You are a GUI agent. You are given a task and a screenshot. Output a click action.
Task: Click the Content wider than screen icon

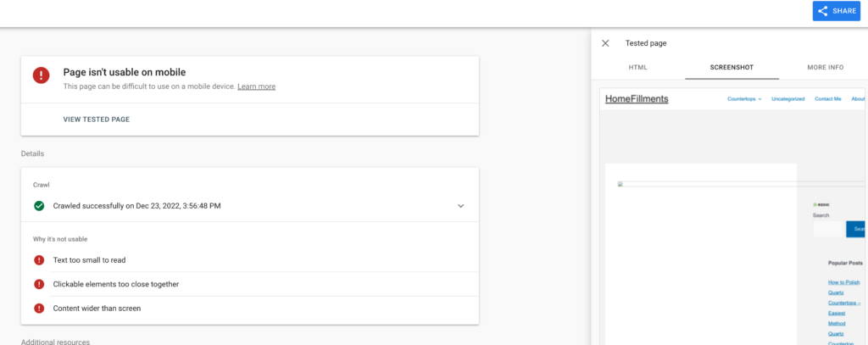pos(39,309)
